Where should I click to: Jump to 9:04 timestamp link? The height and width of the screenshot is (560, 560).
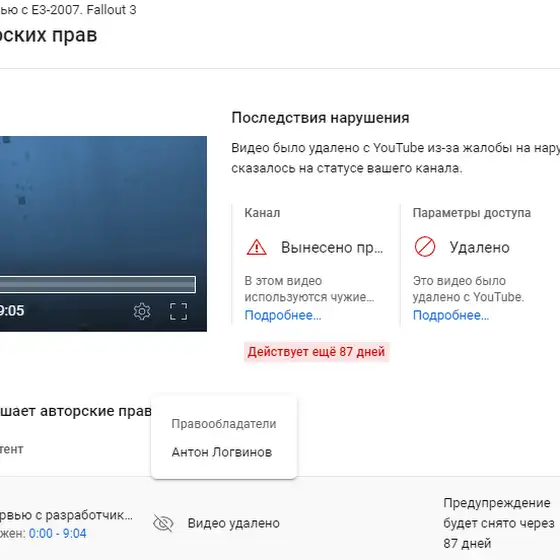(x=75, y=533)
